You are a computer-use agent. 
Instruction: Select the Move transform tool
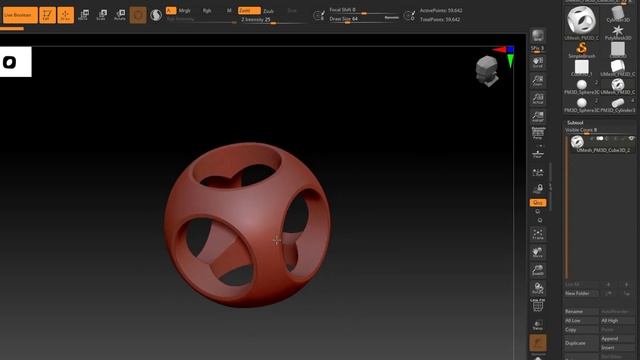(83, 15)
